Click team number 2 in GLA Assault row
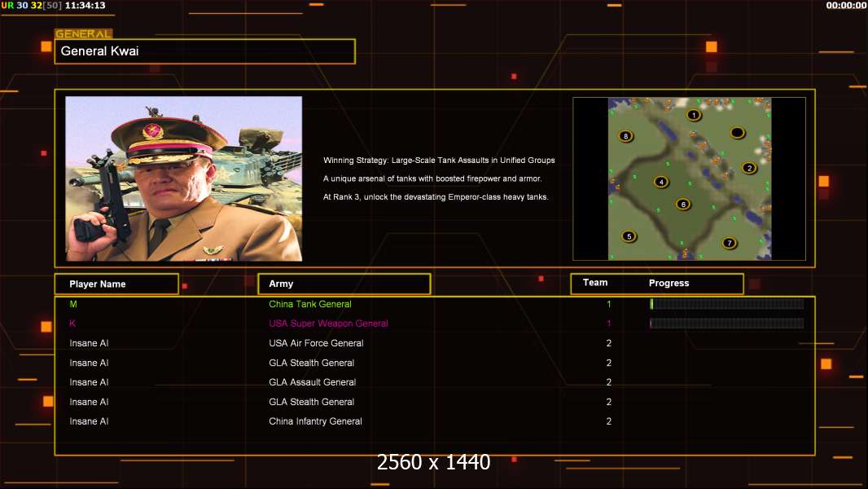 [609, 382]
